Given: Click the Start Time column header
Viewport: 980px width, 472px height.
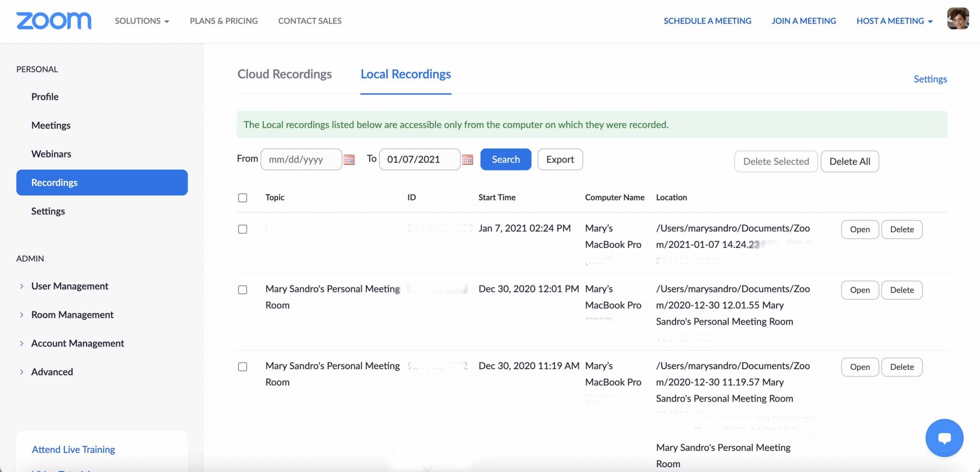Looking at the screenshot, I should (497, 197).
